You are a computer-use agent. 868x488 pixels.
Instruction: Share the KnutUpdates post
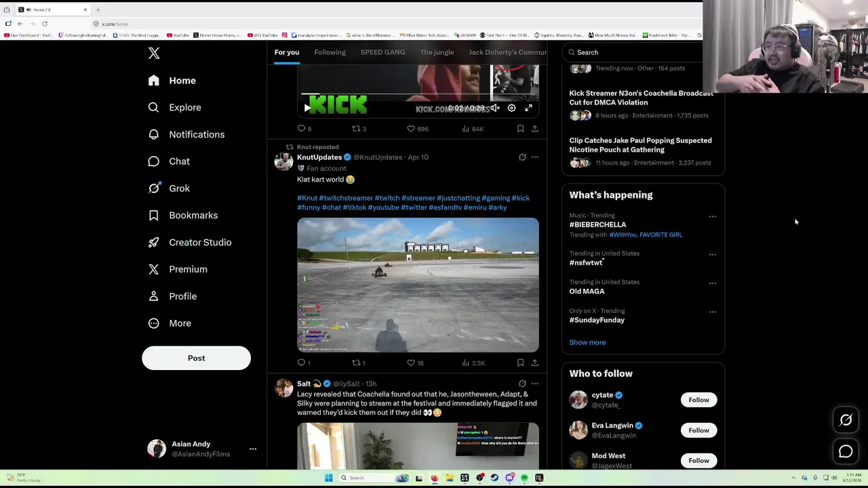tap(535, 363)
